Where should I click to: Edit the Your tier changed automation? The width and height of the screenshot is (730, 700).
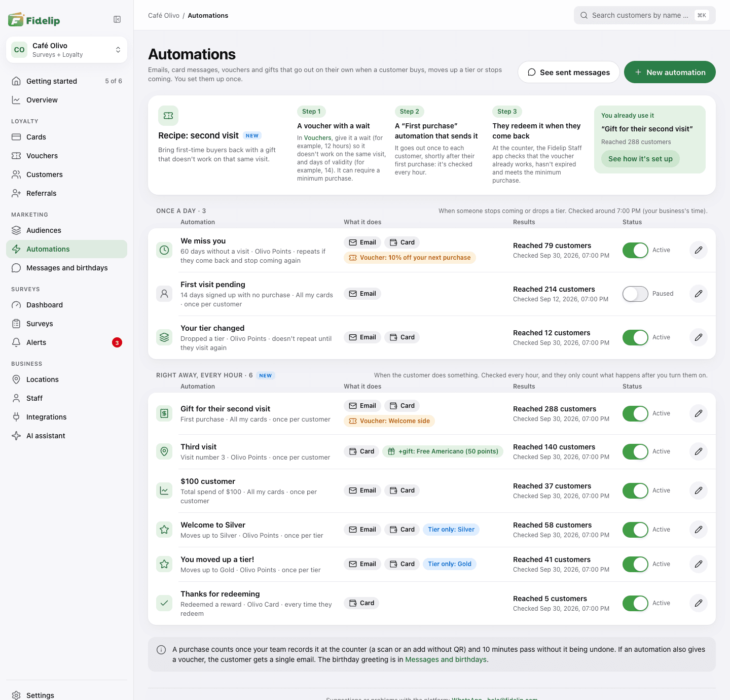point(699,337)
